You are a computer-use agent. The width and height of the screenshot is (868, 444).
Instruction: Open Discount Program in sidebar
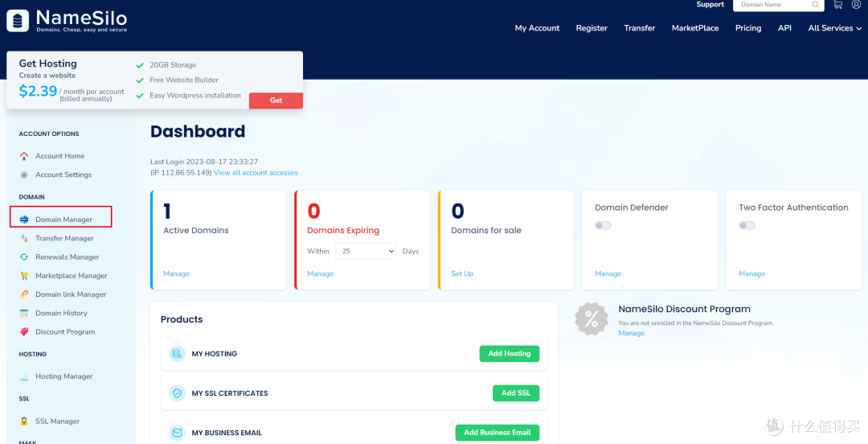point(65,332)
